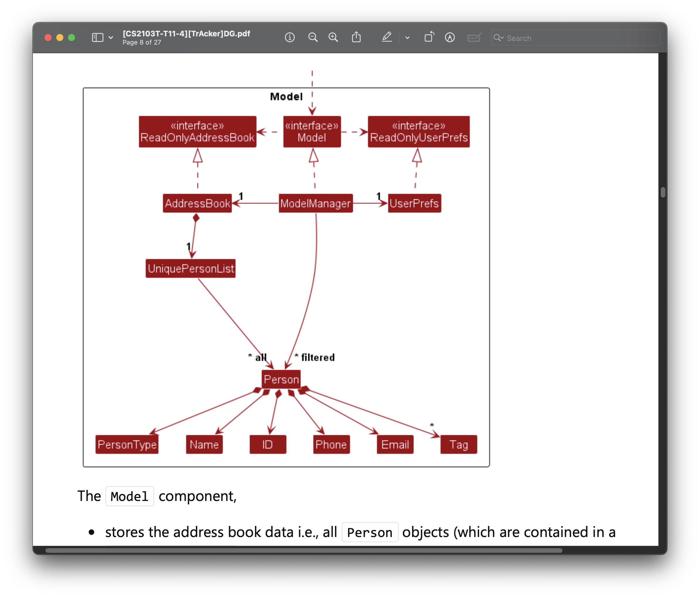Image resolution: width=700 pixels, height=598 pixels.
Task: Open the Share menu icon
Action: 356,38
